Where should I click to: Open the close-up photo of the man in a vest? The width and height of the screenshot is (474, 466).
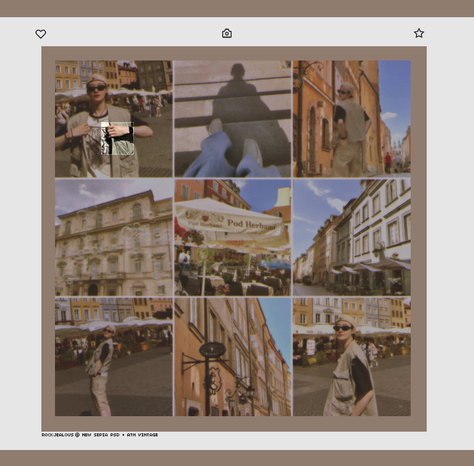click(352, 357)
